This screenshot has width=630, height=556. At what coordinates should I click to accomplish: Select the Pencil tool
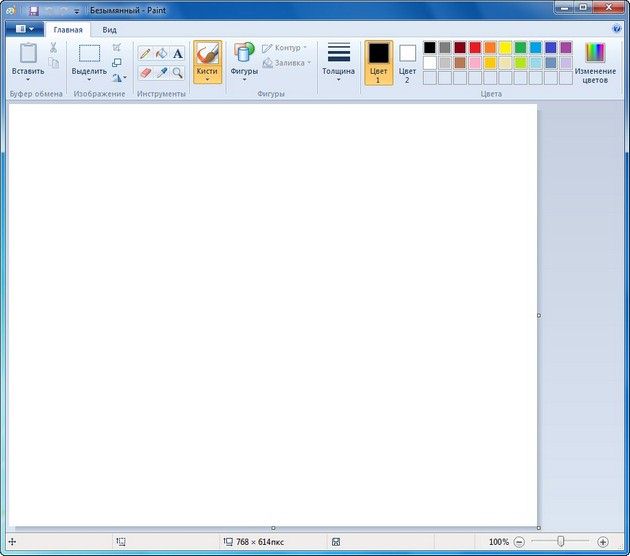point(145,53)
